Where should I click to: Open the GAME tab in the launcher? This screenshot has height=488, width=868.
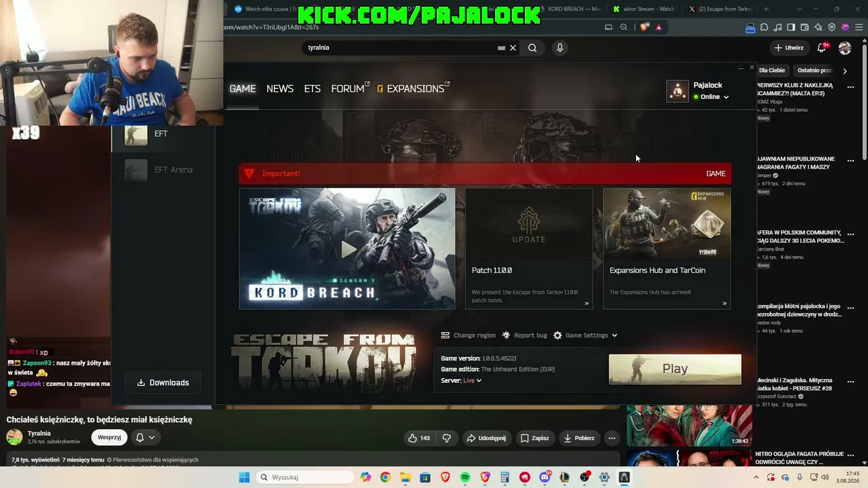click(x=242, y=89)
